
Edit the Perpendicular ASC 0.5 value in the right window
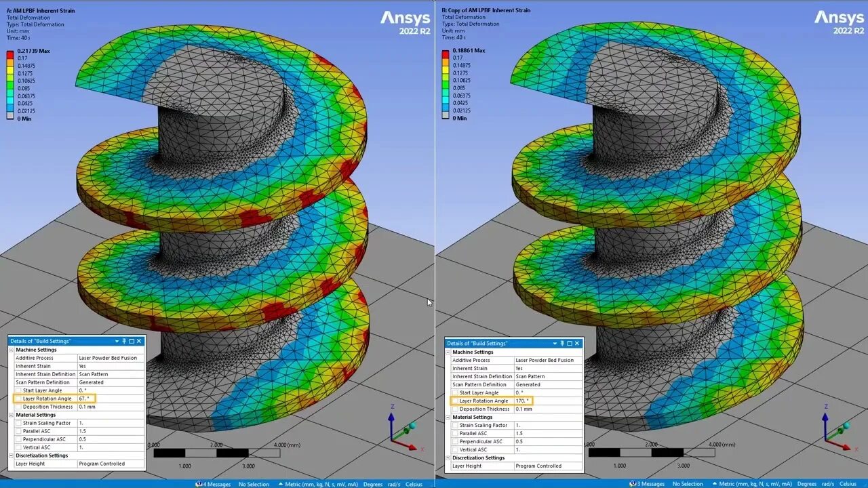547,441
